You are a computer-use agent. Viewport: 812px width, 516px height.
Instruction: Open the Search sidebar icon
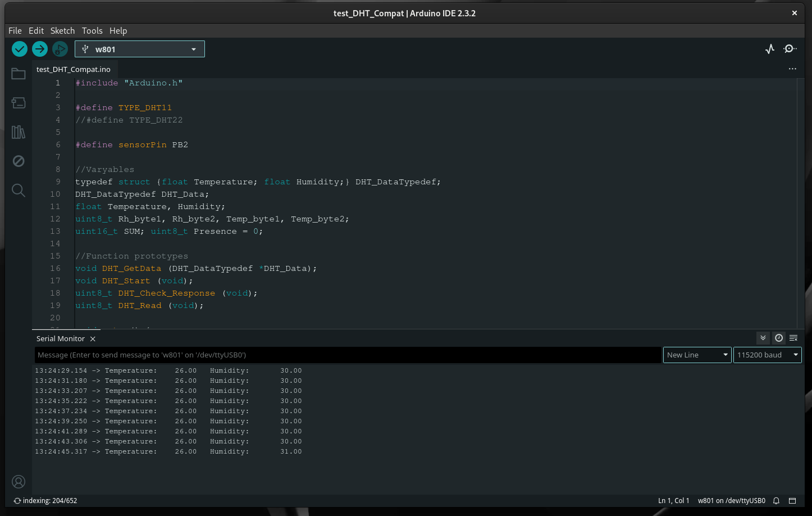pyautogui.click(x=19, y=191)
